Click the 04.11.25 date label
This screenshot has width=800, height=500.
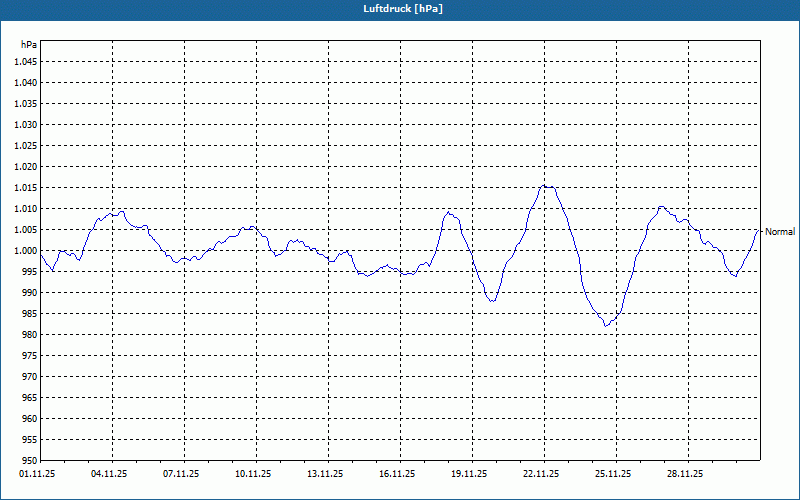(109, 474)
